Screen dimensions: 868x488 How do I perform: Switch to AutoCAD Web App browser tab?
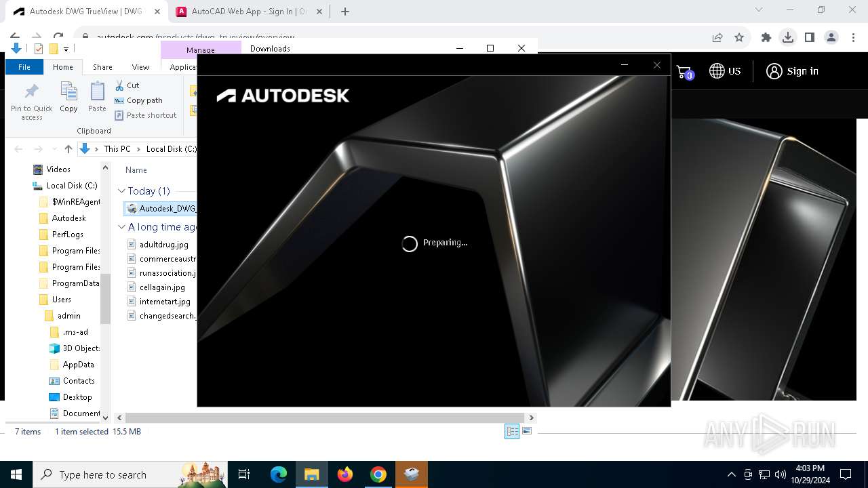tap(248, 12)
